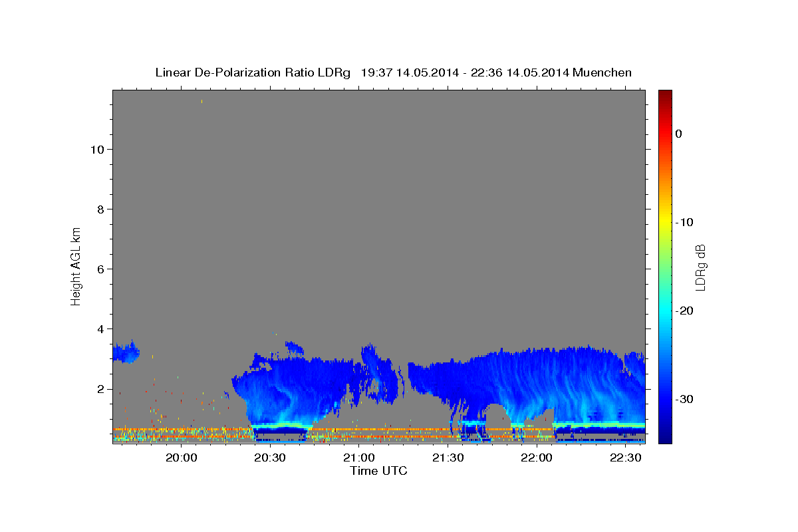Click the dark red top of the colorbar

pos(665,96)
